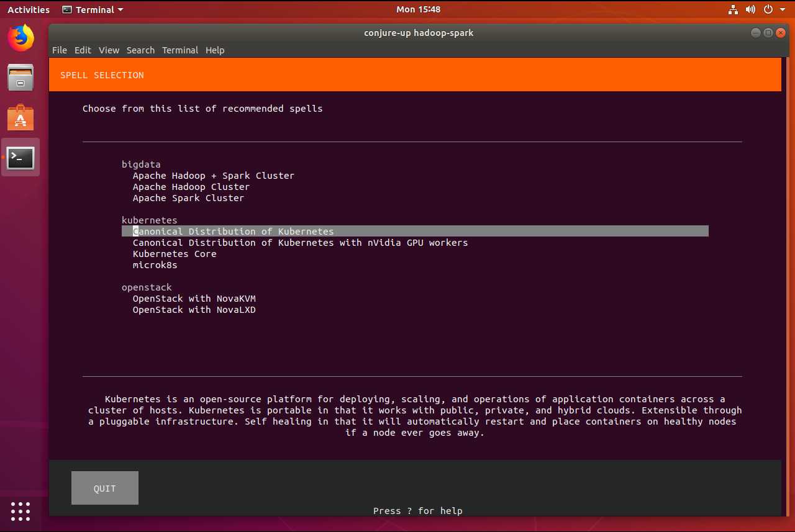795x532 pixels.
Task: Click the volume speaker icon
Action: pos(750,10)
